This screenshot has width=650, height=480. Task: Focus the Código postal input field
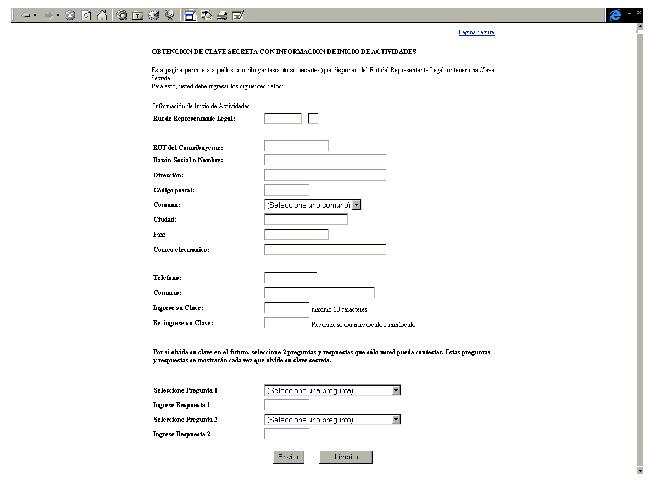[x=286, y=190]
